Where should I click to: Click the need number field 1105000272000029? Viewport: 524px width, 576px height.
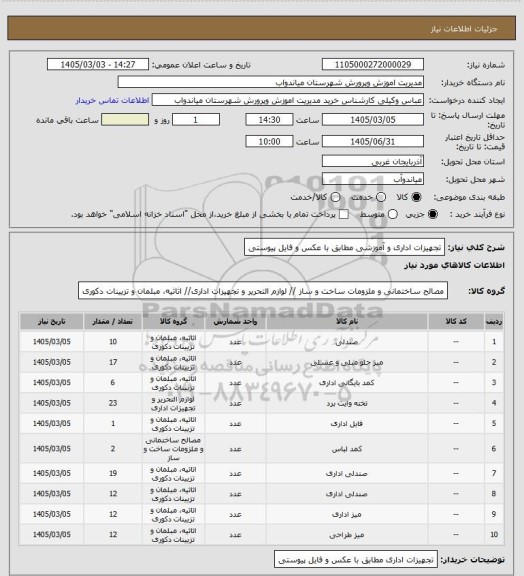pyautogui.click(x=373, y=65)
